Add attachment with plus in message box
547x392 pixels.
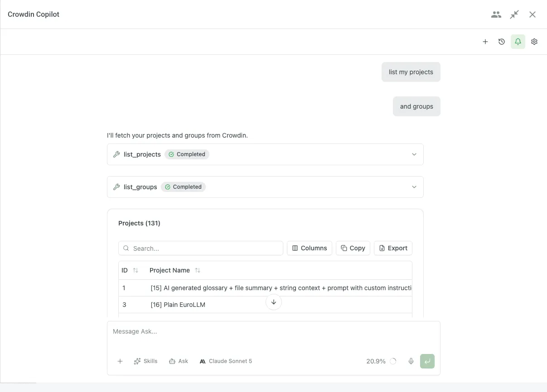pyautogui.click(x=120, y=361)
